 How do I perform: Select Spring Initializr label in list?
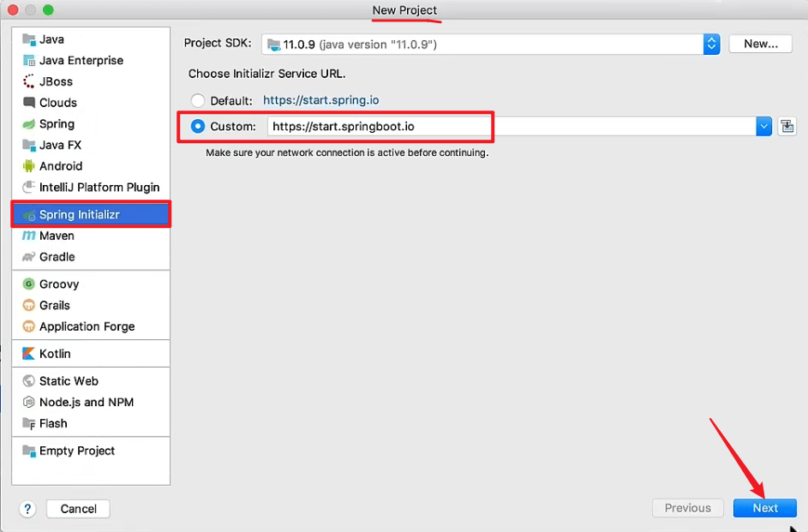click(80, 215)
